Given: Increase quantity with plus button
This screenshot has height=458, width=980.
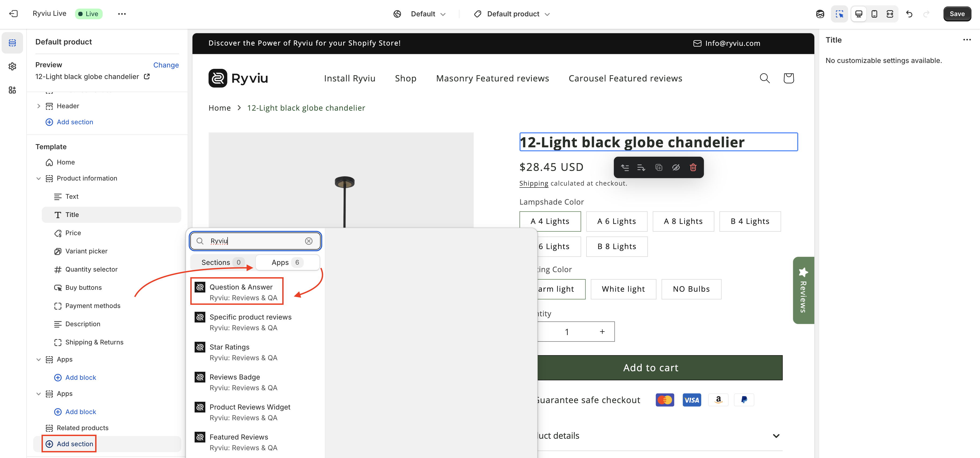Looking at the screenshot, I should [602, 332].
